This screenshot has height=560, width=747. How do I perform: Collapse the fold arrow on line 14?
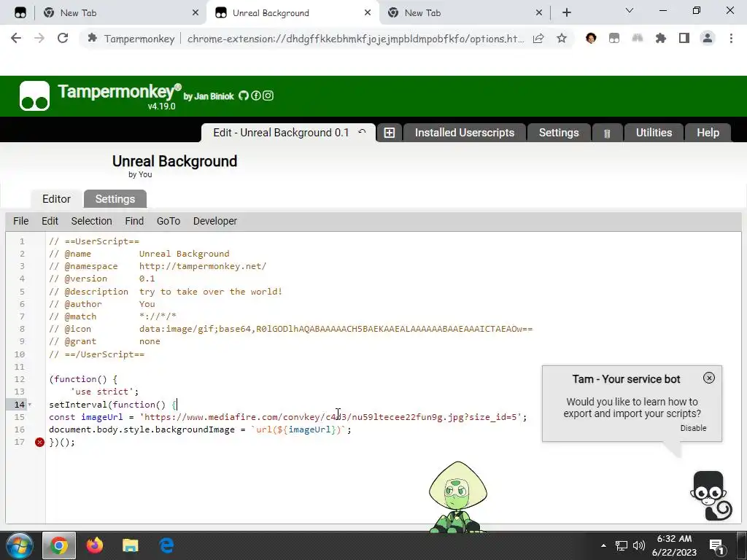[x=29, y=405]
